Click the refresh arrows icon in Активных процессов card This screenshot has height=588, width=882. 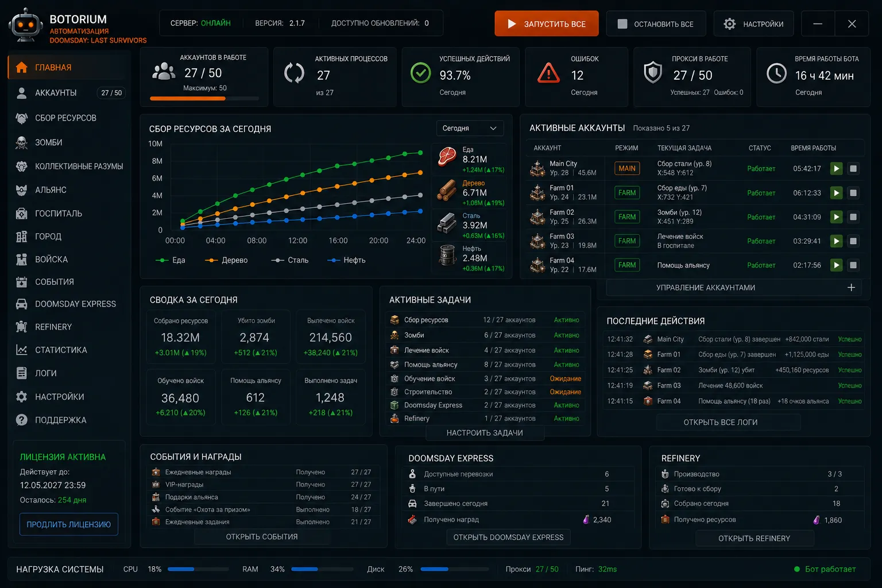pyautogui.click(x=295, y=73)
